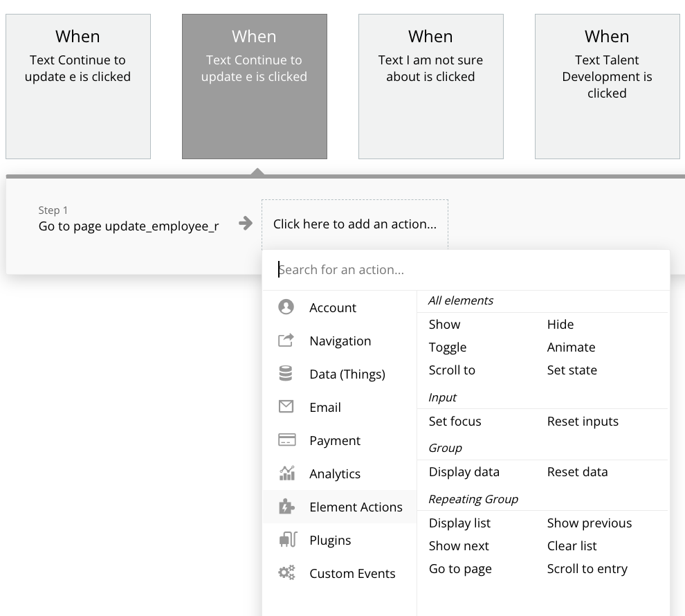Open Step 1 Go to page action

tap(129, 226)
